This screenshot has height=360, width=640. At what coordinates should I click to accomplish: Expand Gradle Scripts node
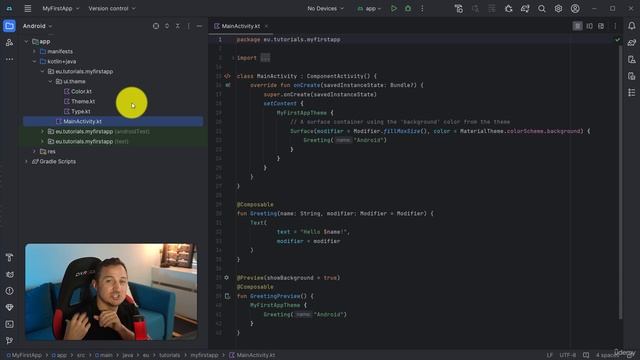tap(26, 161)
